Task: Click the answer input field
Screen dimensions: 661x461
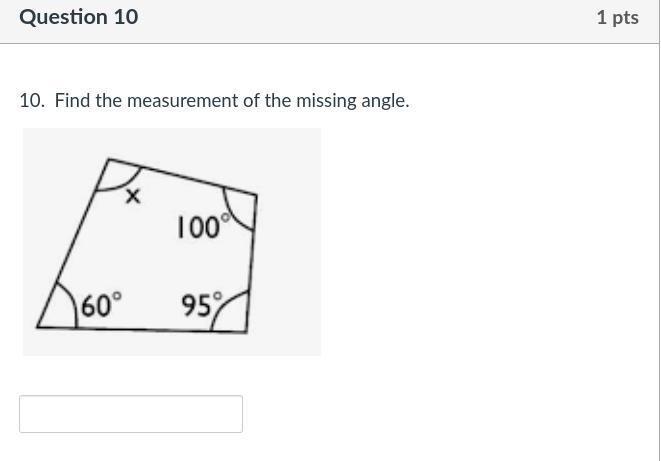Action: click(x=130, y=414)
